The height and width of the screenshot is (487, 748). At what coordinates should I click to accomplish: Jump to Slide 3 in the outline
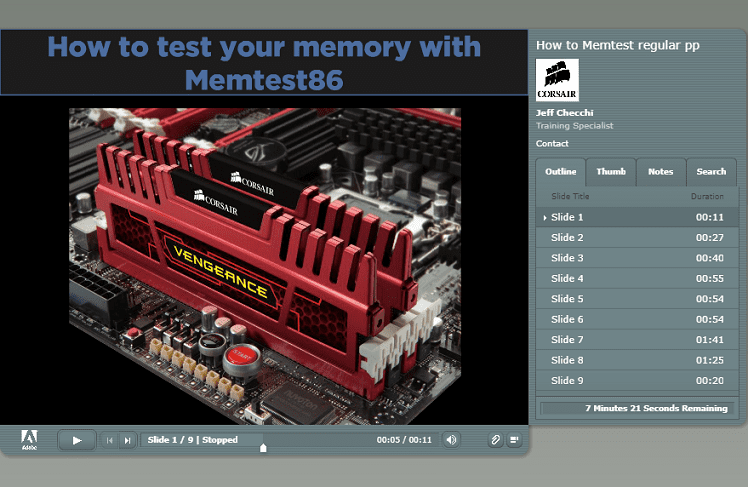[637, 258]
